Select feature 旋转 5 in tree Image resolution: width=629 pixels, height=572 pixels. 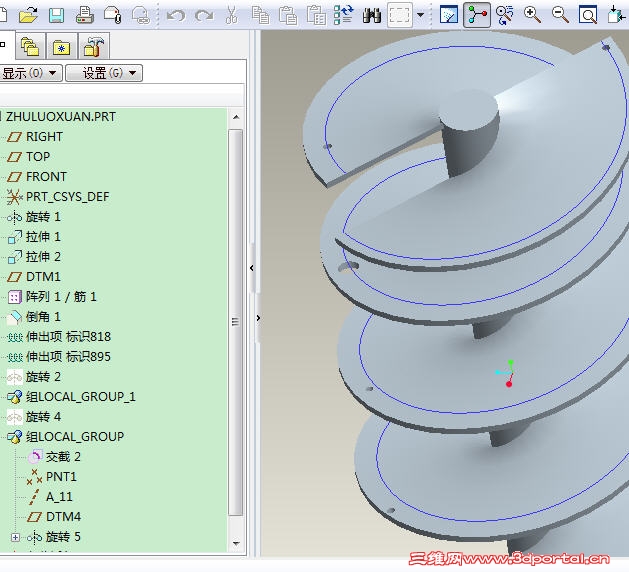tap(63, 537)
